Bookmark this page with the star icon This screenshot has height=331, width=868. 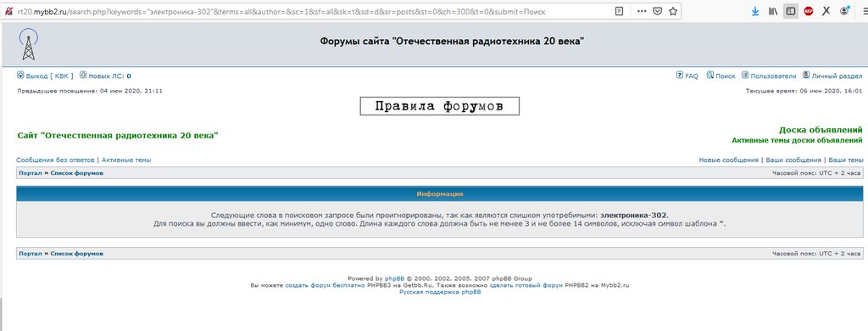point(672,10)
